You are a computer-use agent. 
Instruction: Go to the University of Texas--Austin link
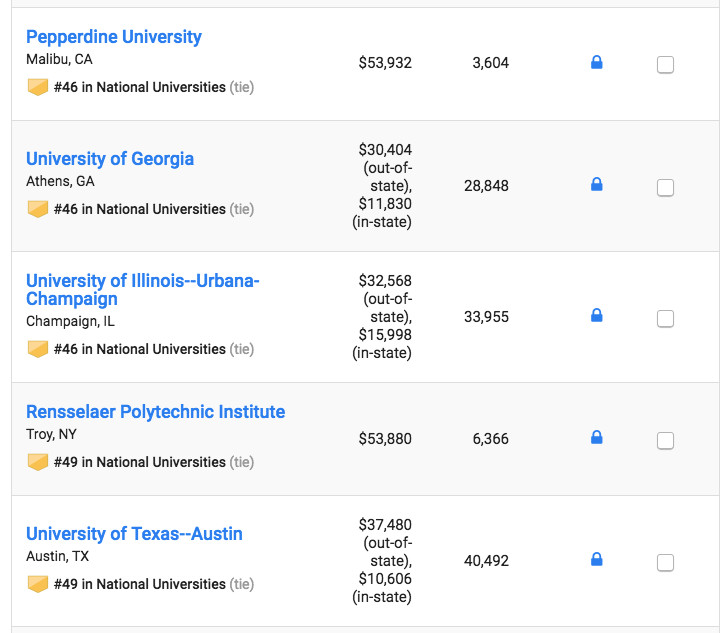(x=134, y=534)
